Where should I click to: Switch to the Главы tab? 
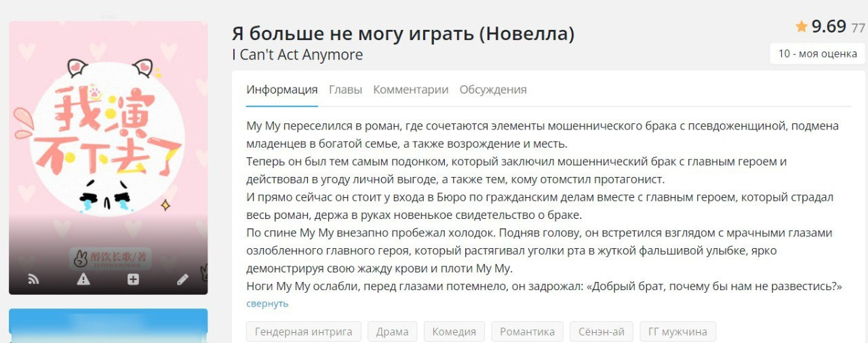tap(345, 89)
